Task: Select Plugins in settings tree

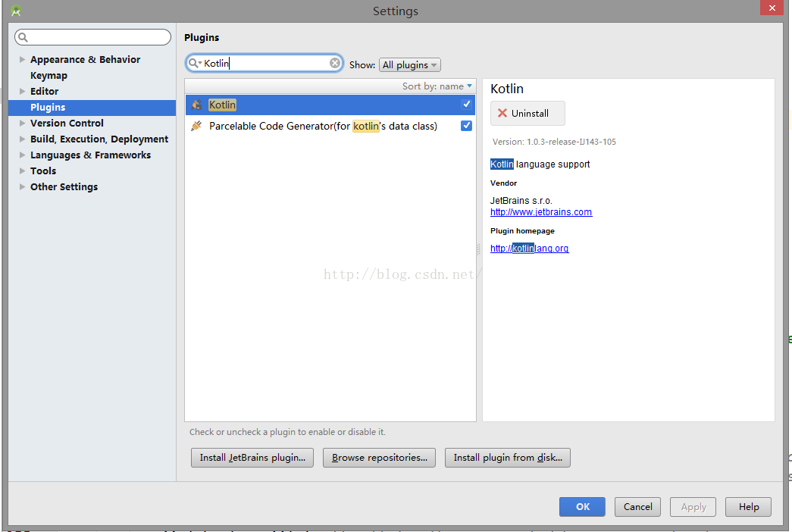Action: tap(92, 107)
